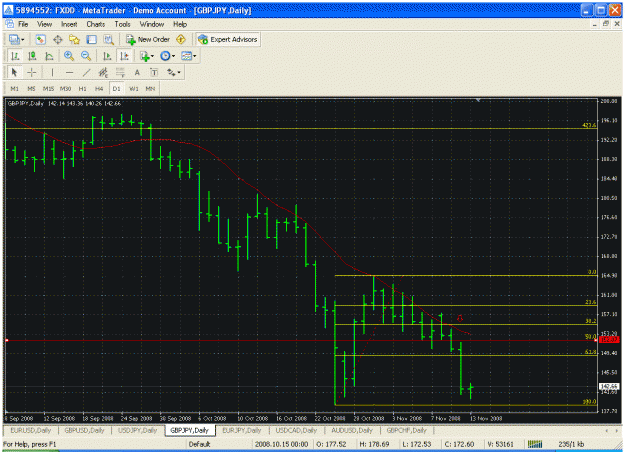
Task: Click the red price label on scale
Action: click(609, 340)
